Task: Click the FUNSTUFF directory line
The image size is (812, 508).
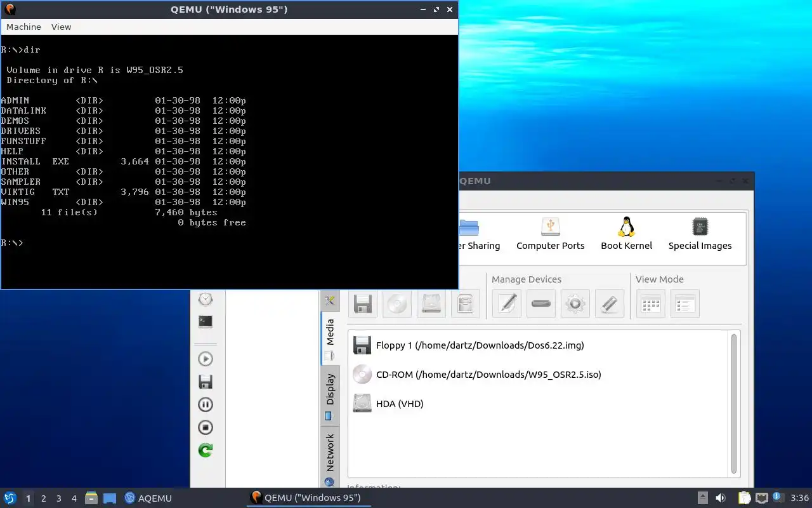Action: [124, 141]
